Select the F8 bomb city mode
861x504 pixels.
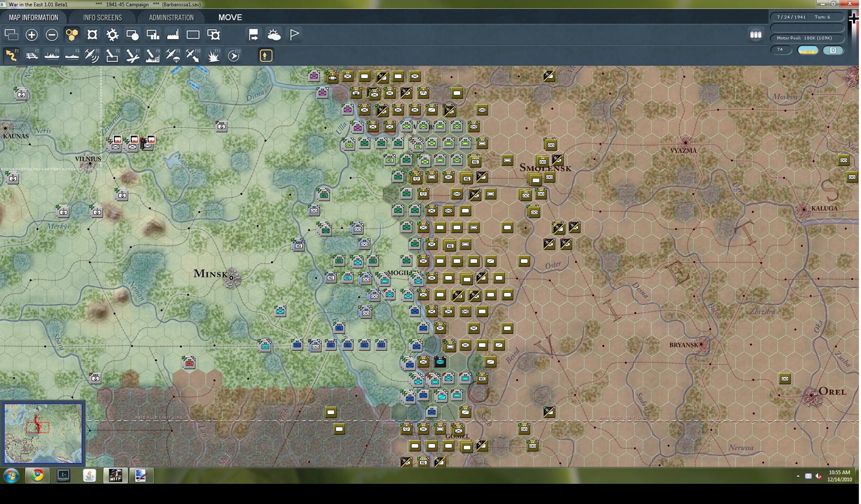coord(153,55)
